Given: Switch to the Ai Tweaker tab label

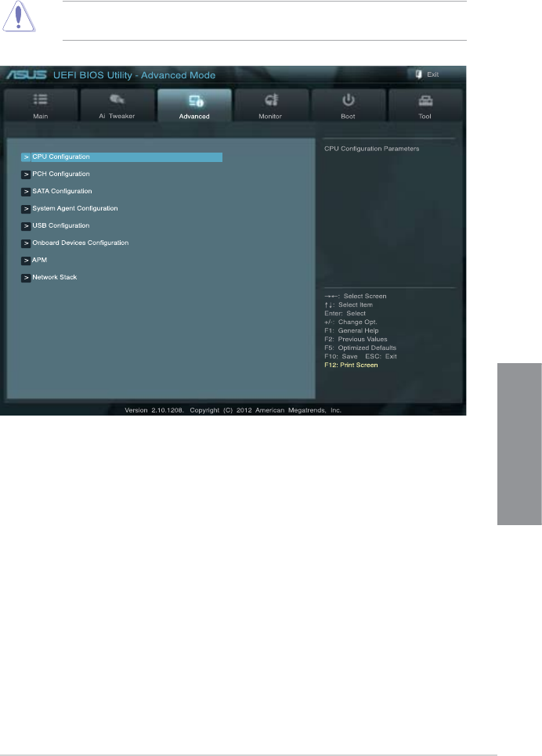Looking at the screenshot, I should [x=117, y=116].
